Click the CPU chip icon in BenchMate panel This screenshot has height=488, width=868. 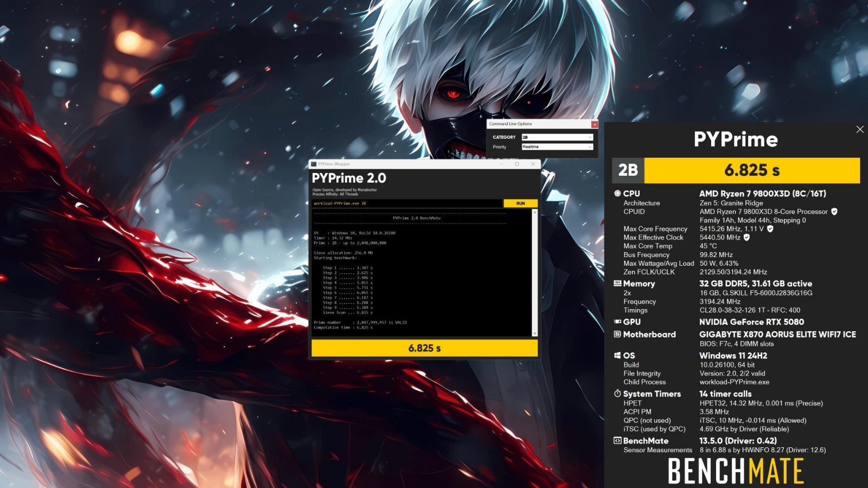click(617, 194)
